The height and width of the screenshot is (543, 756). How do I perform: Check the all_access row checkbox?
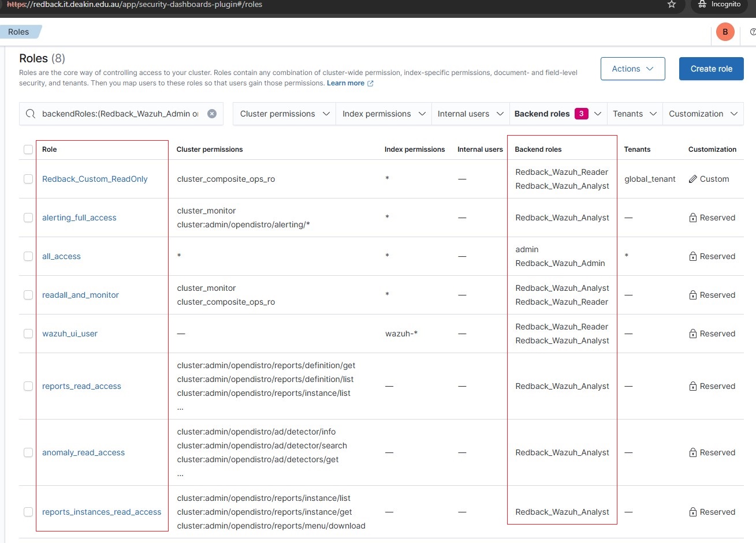[28, 256]
